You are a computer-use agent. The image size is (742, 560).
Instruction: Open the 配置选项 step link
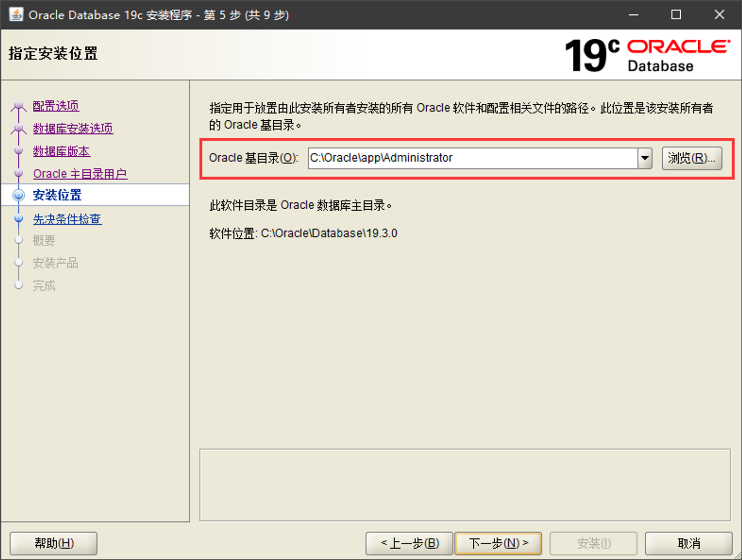tap(56, 106)
